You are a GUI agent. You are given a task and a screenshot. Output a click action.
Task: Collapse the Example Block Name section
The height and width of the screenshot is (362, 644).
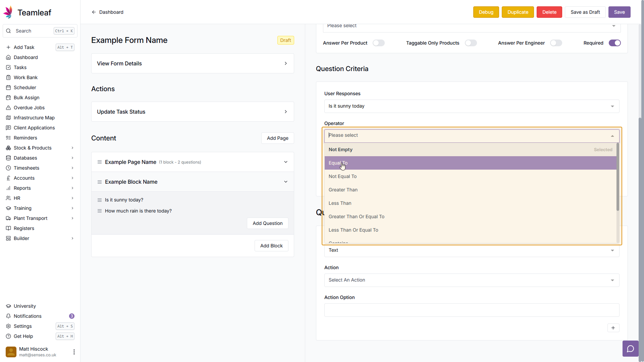286,182
